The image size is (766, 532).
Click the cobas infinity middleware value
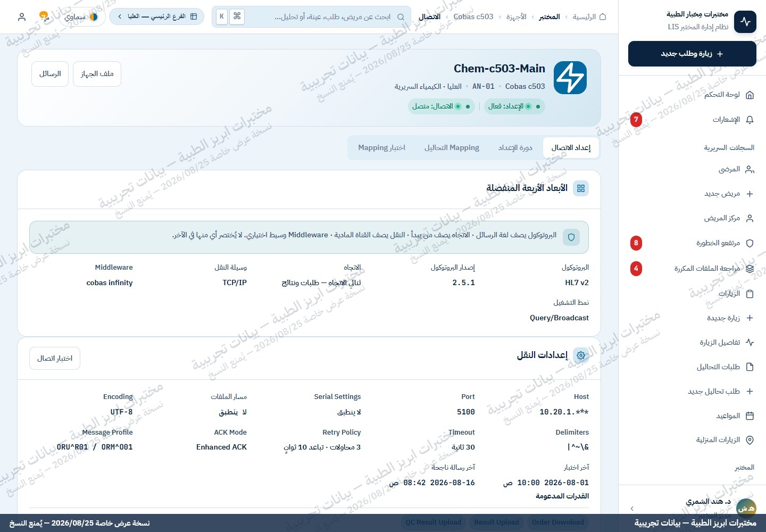point(110,283)
